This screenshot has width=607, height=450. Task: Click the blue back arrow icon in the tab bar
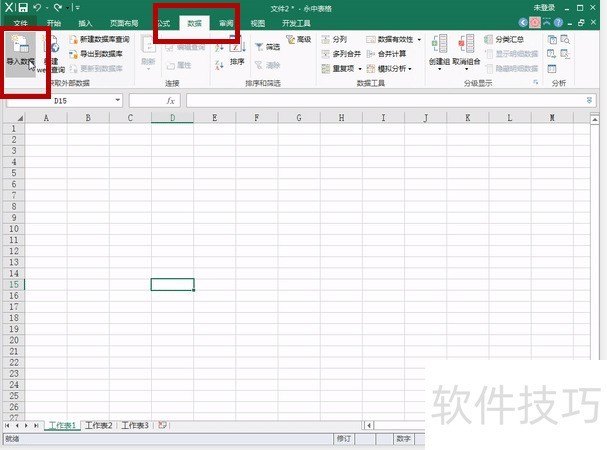pyautogui.click(x=523, y=23)
